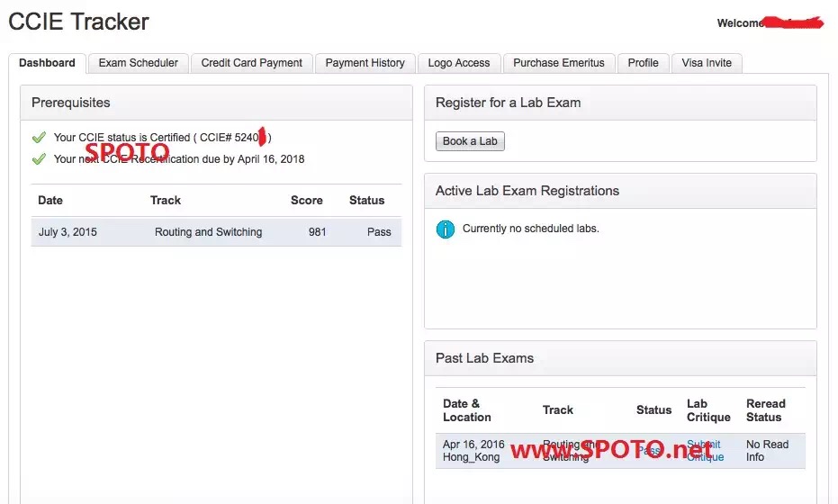The width and height of the screenshot is (838, 504).
Task: Click the Status column header in Prerequisites
Action: coord(366,201)
